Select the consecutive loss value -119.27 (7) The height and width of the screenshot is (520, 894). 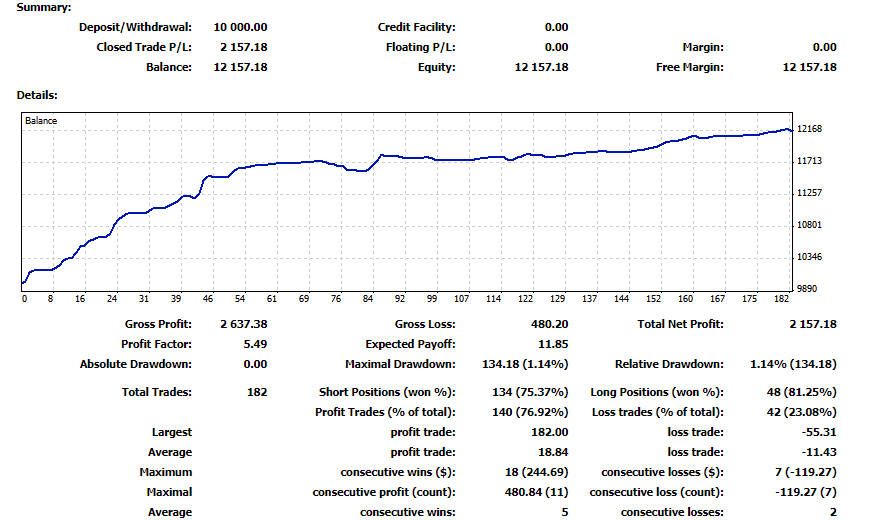tap(806, 491)
